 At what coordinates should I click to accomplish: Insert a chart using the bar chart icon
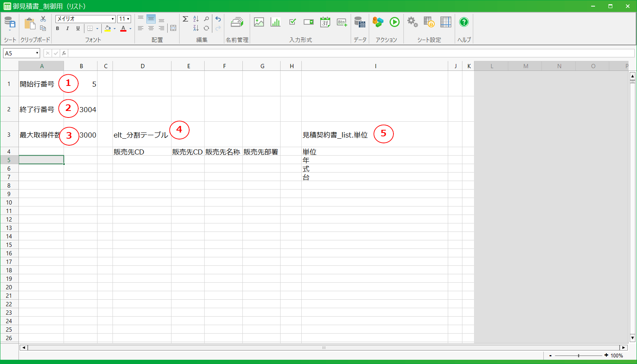tap(275, 22)
